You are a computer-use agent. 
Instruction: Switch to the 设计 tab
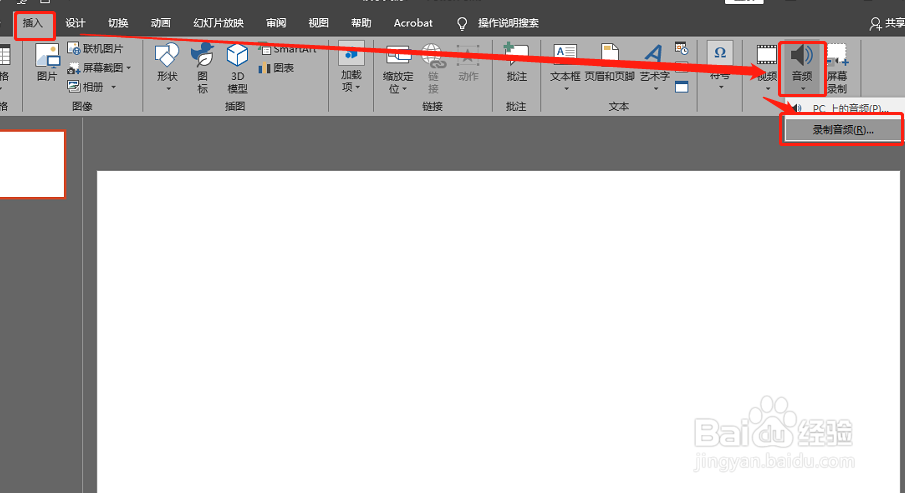coord(75,23)
